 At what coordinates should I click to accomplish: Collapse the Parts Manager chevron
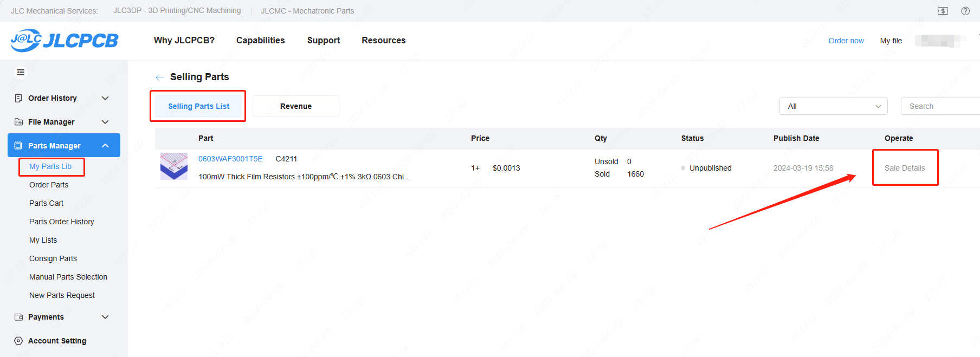tap(105, 146)
